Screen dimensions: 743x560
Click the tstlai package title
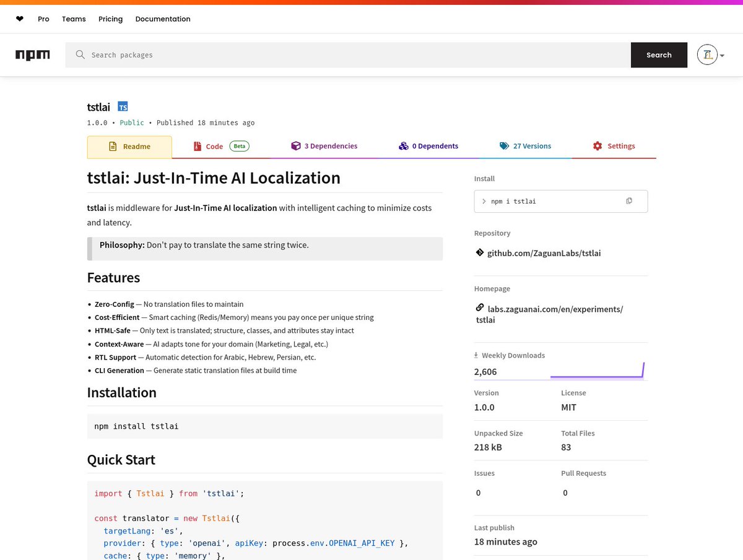click(98, 107)
